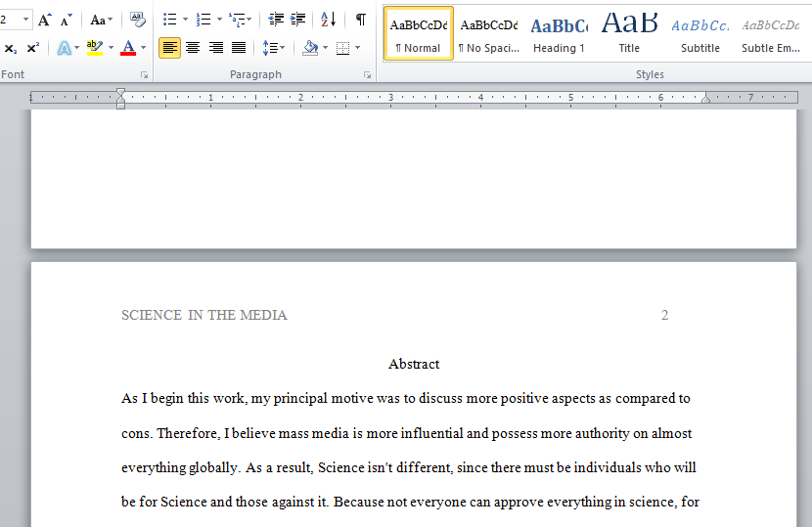Apply the Subtle Emphasis style
This screenshot has height=527, width=812.
pyautogui.click(x=771, y=33)
